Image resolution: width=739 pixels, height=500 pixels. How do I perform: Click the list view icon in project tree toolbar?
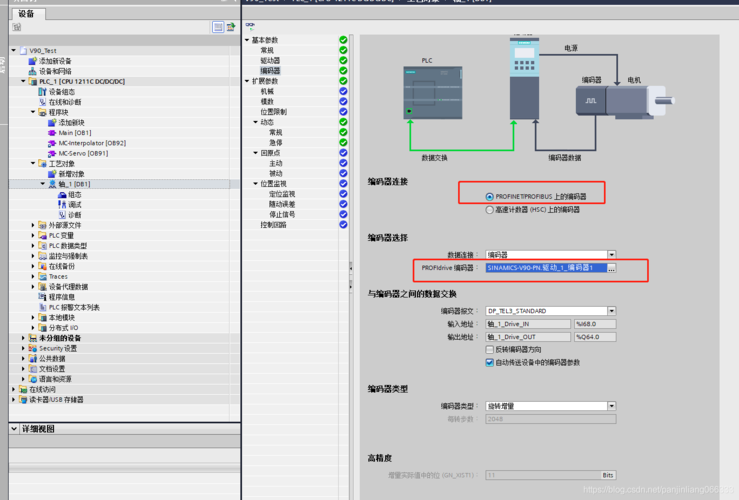pos(218,27)
